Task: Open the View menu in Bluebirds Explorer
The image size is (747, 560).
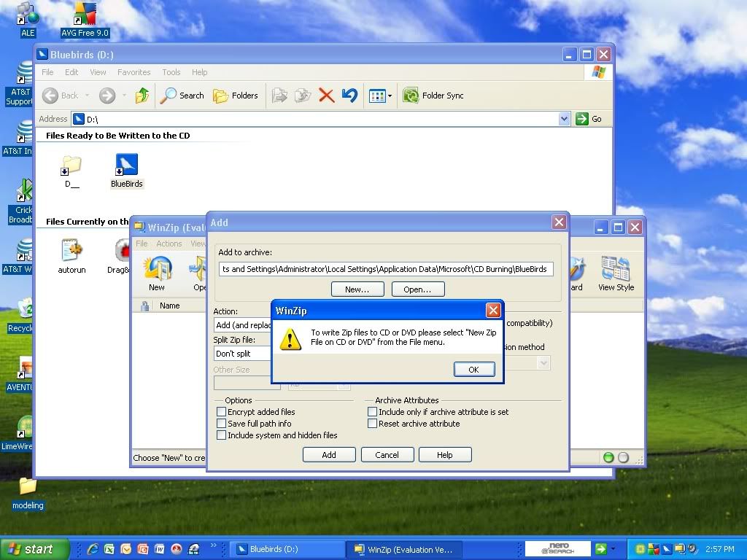Action: click(x=98, y=72)
